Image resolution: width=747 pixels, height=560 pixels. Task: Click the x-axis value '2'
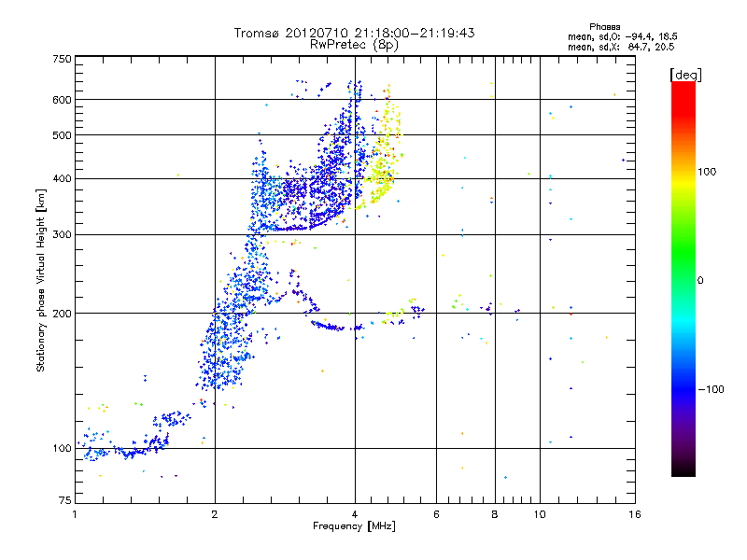pos(215,514)
